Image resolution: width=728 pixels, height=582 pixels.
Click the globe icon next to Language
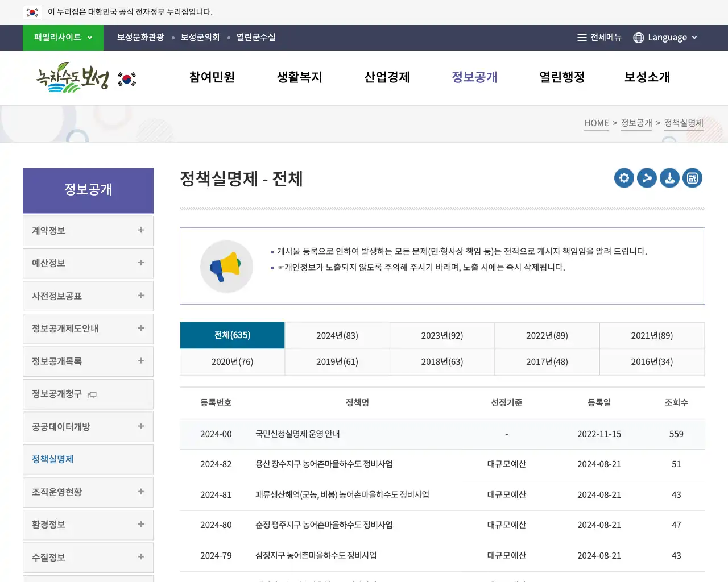point(638,38)
